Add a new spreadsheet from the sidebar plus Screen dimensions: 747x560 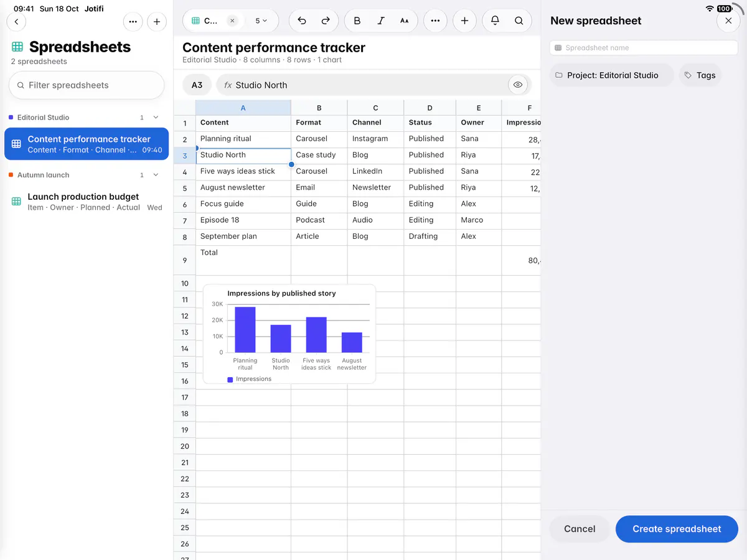tap(157, 22)
